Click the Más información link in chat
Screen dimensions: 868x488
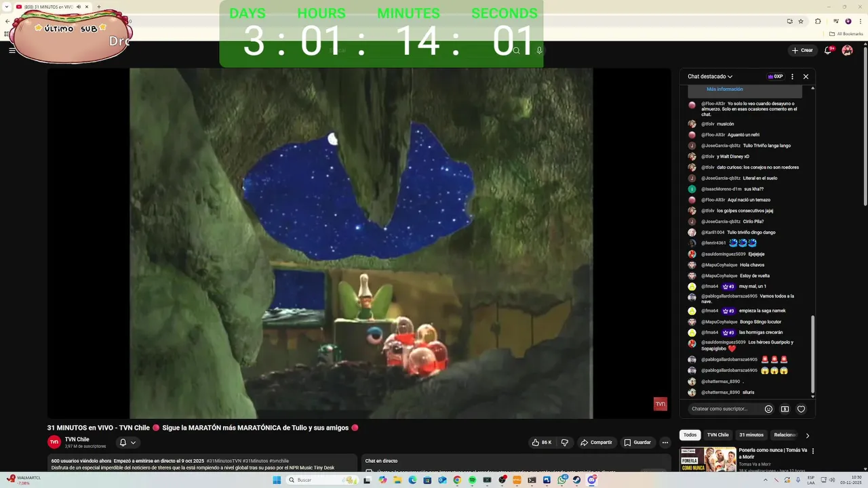[x=724, y=89]
